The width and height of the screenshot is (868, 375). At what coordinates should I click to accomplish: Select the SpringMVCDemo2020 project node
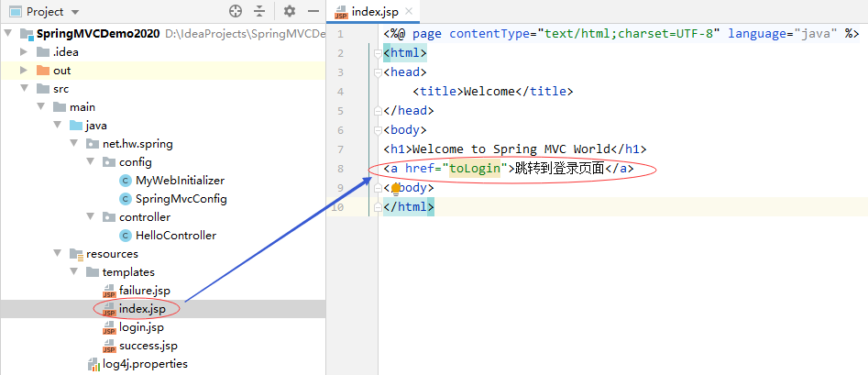pyautogui.click(x=97, y=34)
